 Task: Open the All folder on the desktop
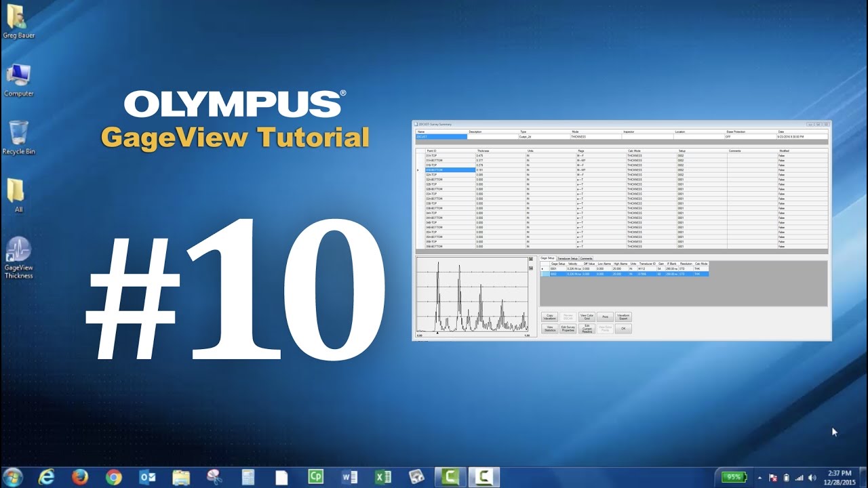(x=18, y=195)
